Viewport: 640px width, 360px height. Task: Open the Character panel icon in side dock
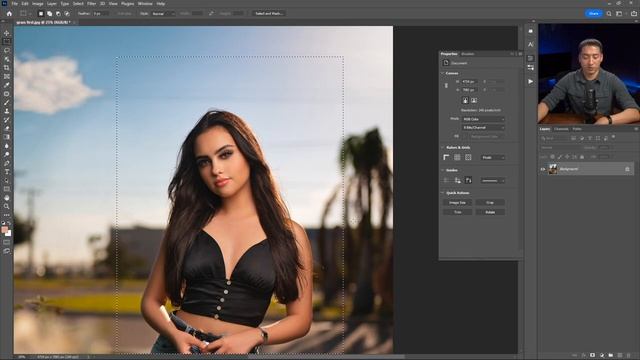click(x=530, y=44)
